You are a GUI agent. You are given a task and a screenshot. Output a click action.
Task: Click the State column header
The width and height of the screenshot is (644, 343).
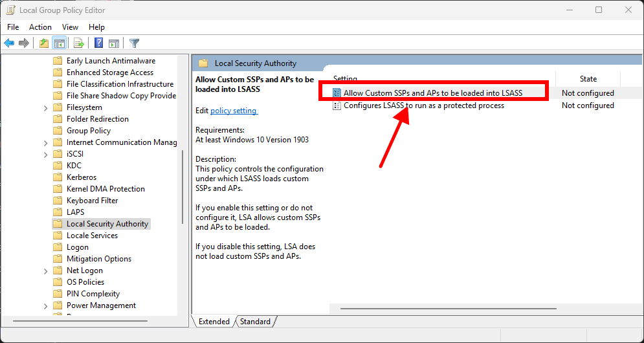point(588,79)
